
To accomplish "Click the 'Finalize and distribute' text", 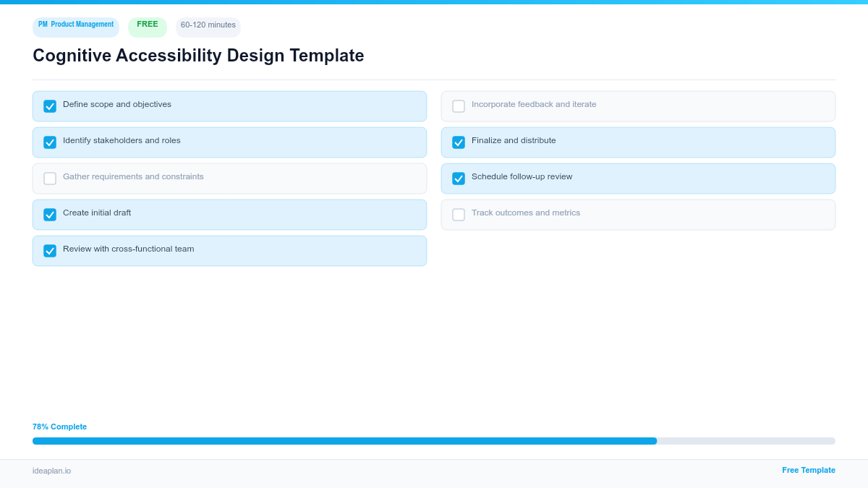I will [x=514, y=140].
